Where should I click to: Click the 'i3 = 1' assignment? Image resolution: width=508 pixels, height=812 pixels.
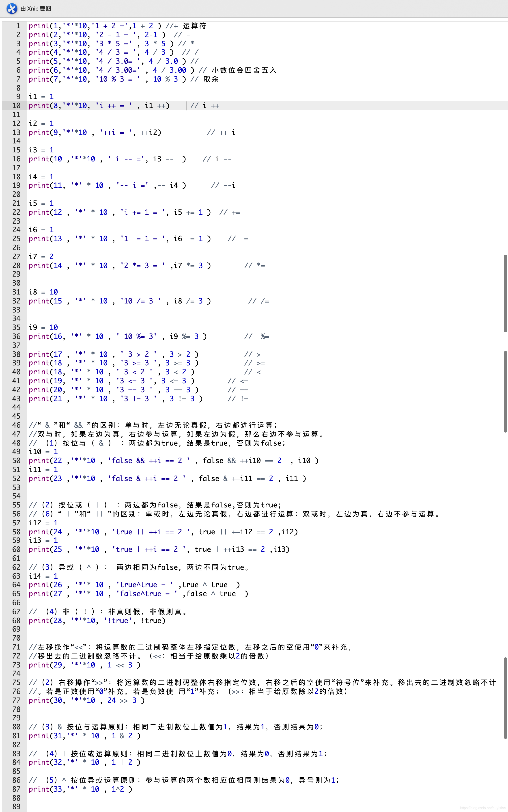coord(41,150)
